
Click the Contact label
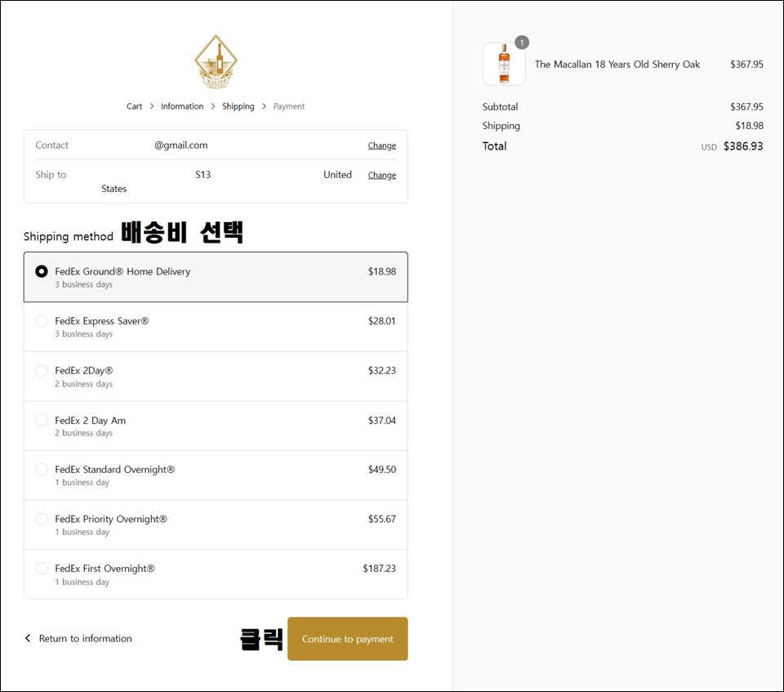pyautogui.click(x=51, y=145)
